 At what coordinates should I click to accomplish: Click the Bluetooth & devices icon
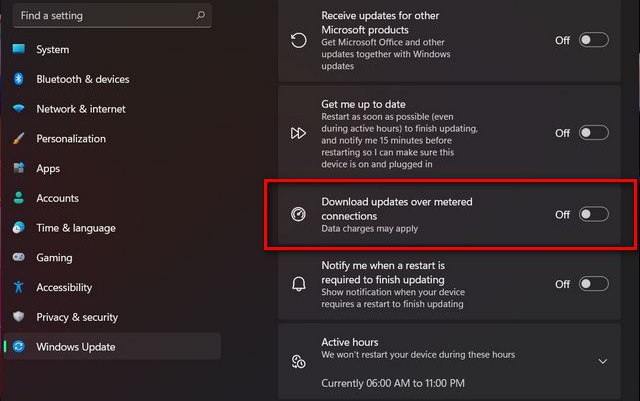tap(18, 79)
